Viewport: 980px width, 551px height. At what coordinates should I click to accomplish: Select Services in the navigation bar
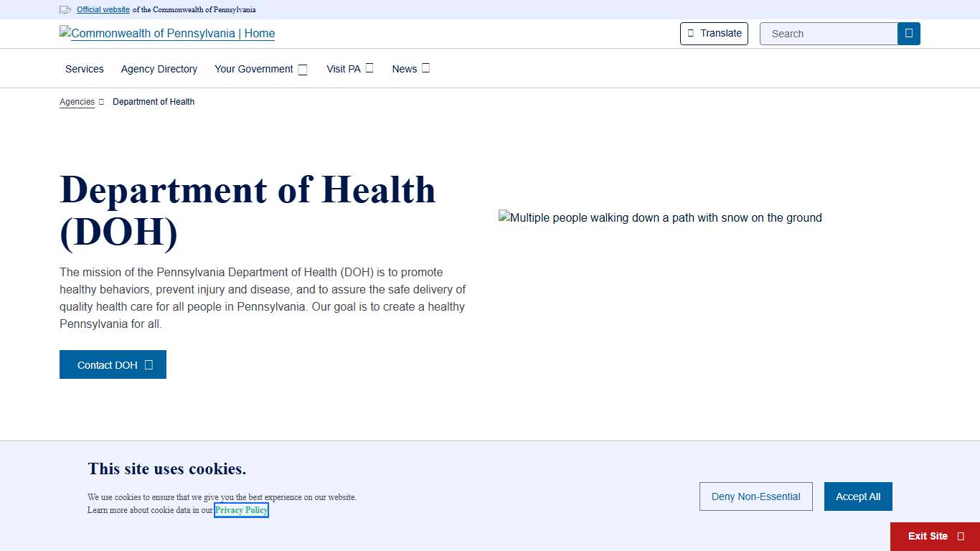click(84, 69)
